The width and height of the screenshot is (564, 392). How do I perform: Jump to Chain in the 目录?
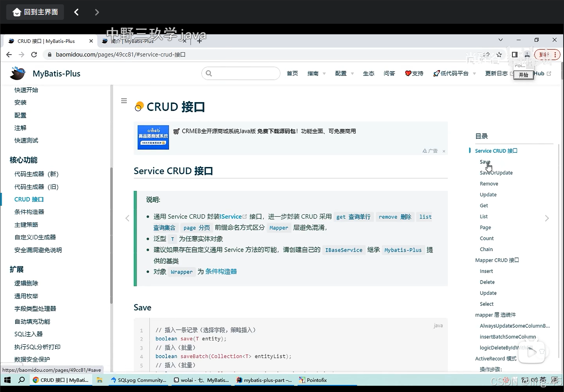tap(486, 249)
